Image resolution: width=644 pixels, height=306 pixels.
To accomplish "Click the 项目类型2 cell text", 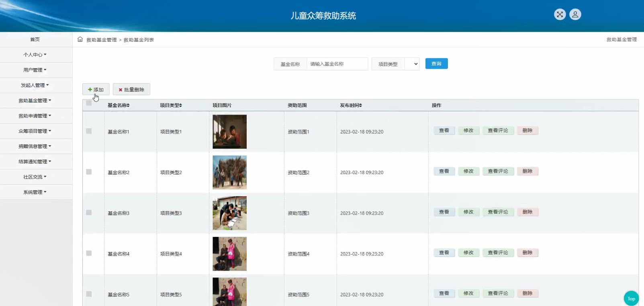I will click(171, 173).
